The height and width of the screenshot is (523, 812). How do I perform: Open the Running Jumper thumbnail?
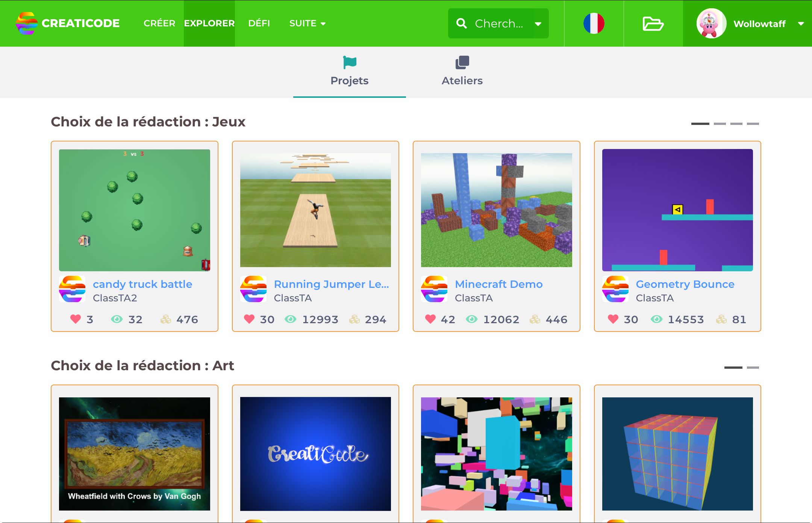pyautogui.click(x=315, y=210)
